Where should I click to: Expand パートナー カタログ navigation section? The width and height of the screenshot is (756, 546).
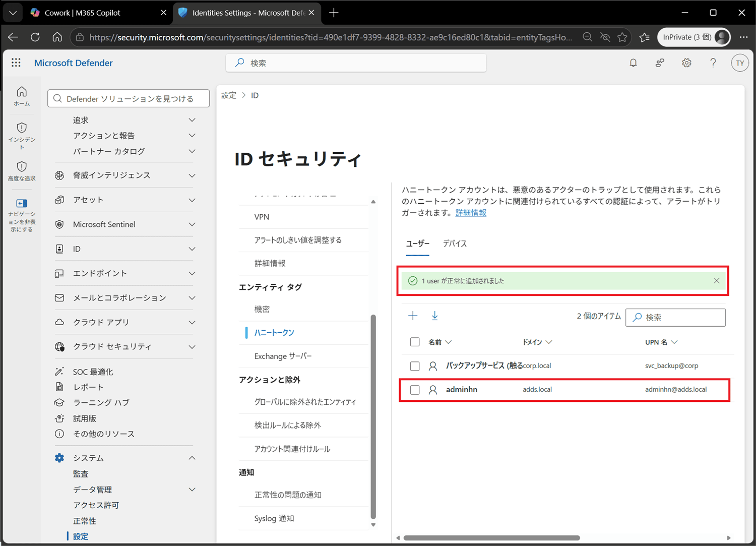[x=192, y=151]
